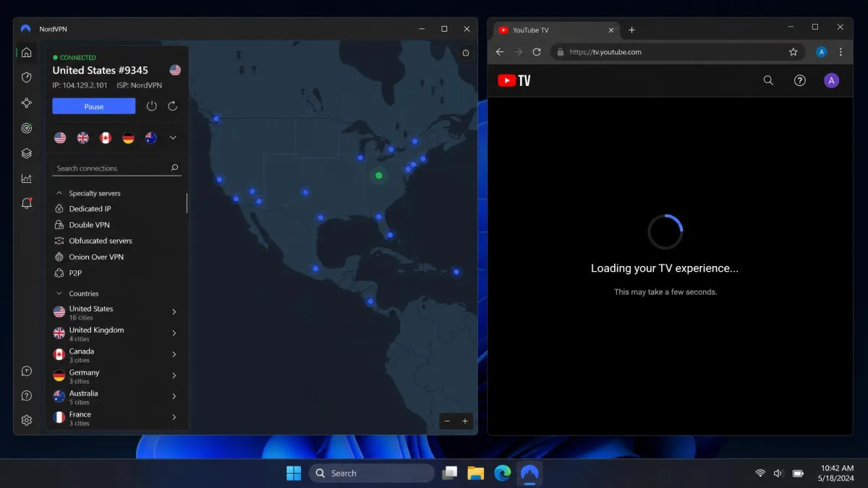The image size is (868, 488).
Task: Expand United Kingdom cities chevron
Action: 174,333
